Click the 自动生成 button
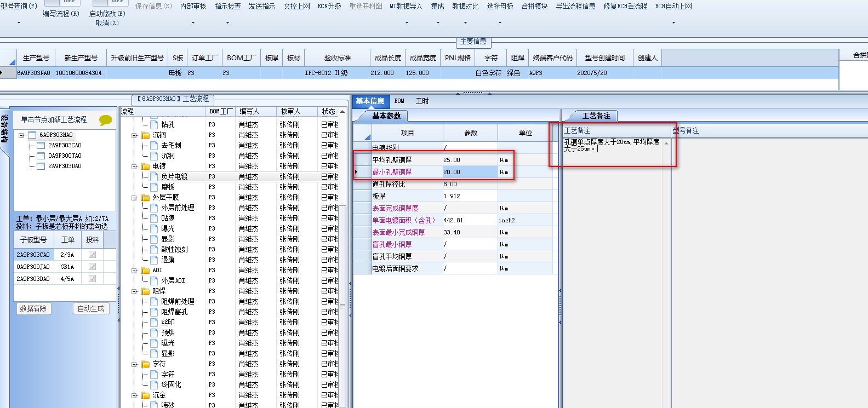 tap(91, 309)
